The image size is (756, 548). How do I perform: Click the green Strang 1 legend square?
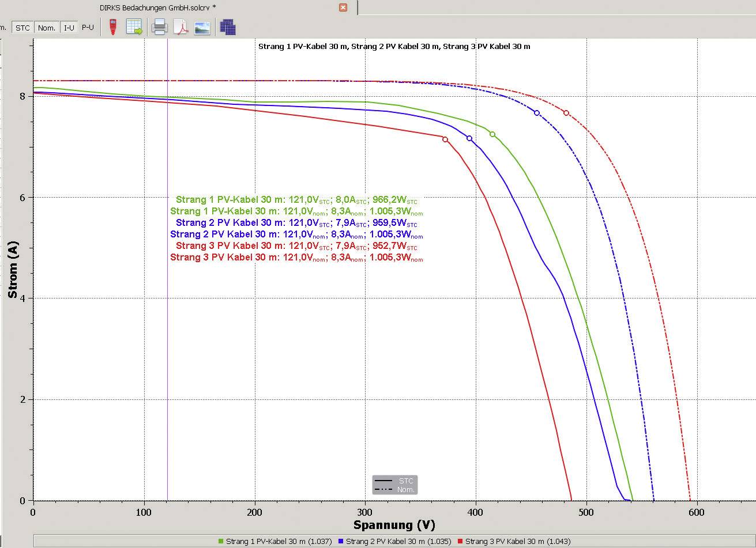click(x=221, y=541)
